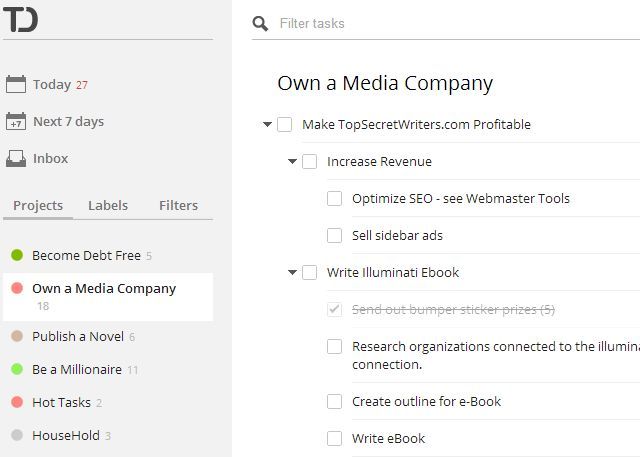The width and height of the screenshot is (640, 457).
Task: Collapse Make TopSecretWriters.com Profitable task
Action: pyautogui.click(x=267, y=125)
